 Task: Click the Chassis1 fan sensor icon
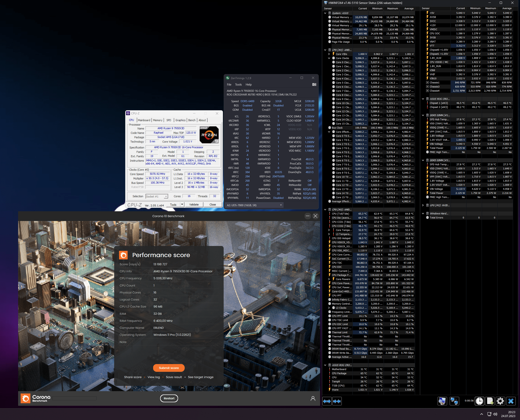(x=427, y=82)
